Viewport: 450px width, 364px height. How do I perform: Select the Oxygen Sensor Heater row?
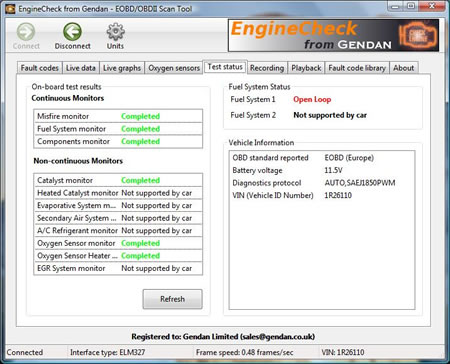[118, 256]
